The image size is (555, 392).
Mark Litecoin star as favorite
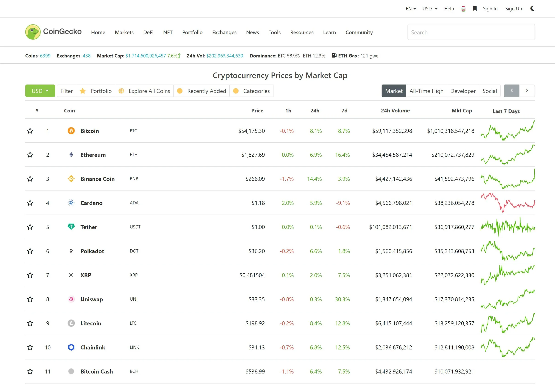click(30, 323)
